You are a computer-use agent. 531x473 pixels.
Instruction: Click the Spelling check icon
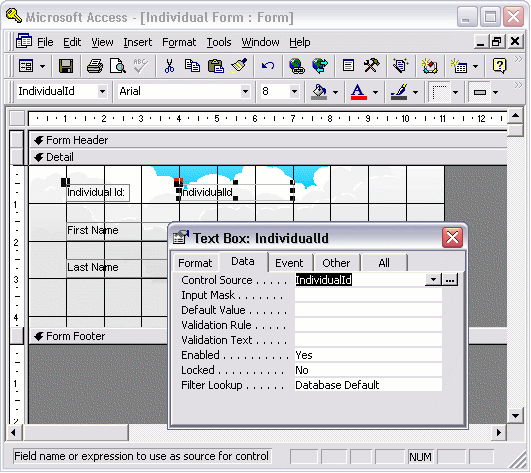[140, 66]
